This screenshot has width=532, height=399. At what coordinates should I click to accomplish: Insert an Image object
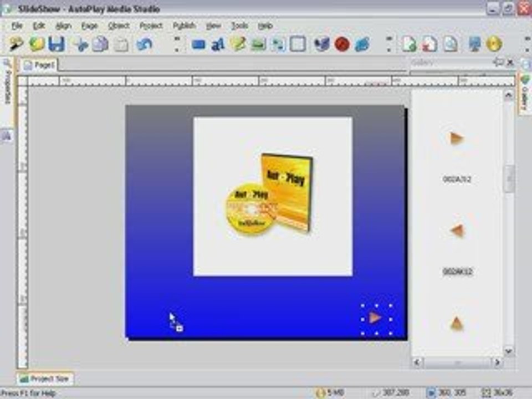point(258,44)
